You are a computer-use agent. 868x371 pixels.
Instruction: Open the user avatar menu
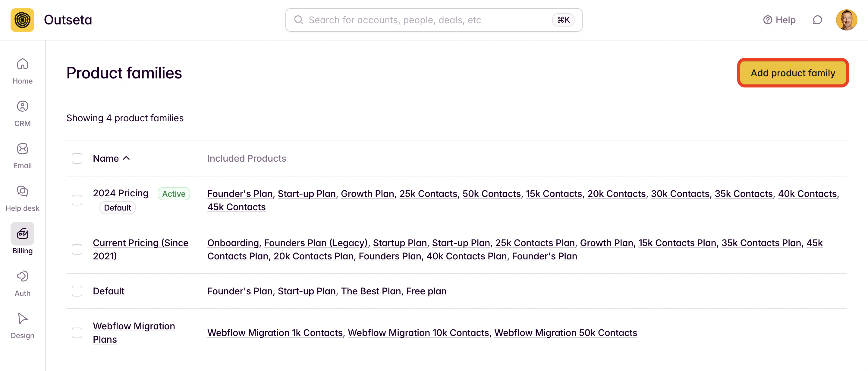coord(846,20)
